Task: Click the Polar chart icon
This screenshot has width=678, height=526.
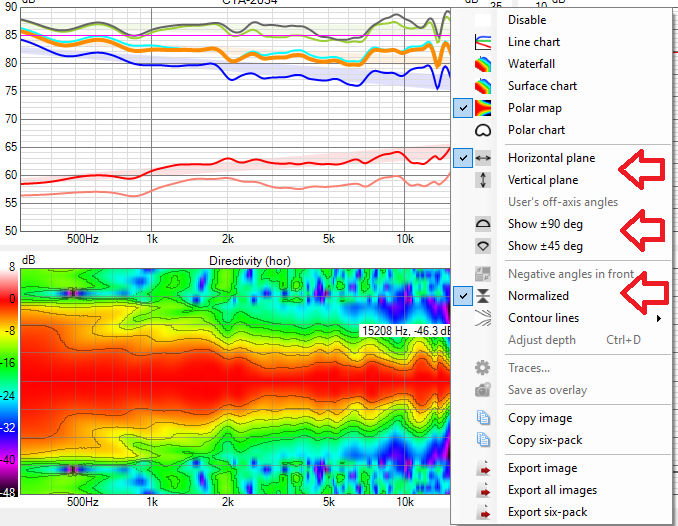Action: tap(483, 130)
